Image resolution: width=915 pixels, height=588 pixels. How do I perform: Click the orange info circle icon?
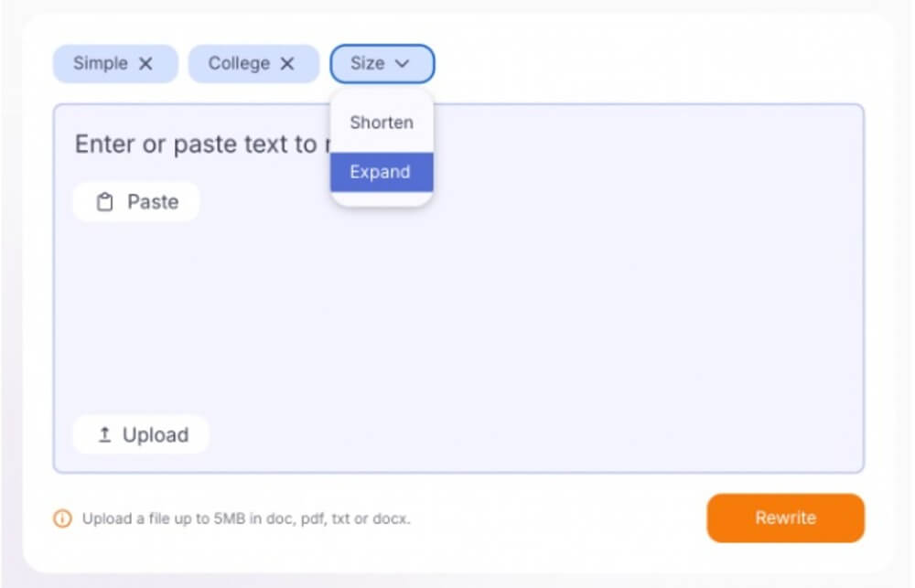point(62,519)
